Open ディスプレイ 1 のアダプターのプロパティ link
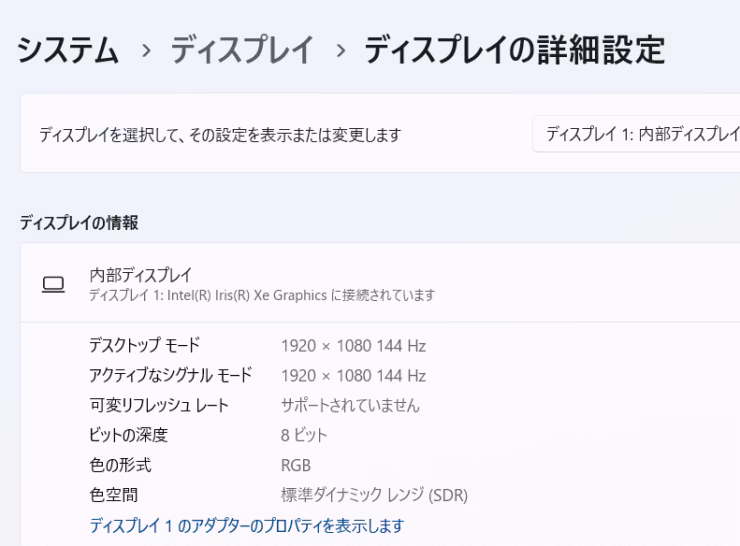Image resolution: width=740 pixels, height=546 pixels. coord(247,525)
